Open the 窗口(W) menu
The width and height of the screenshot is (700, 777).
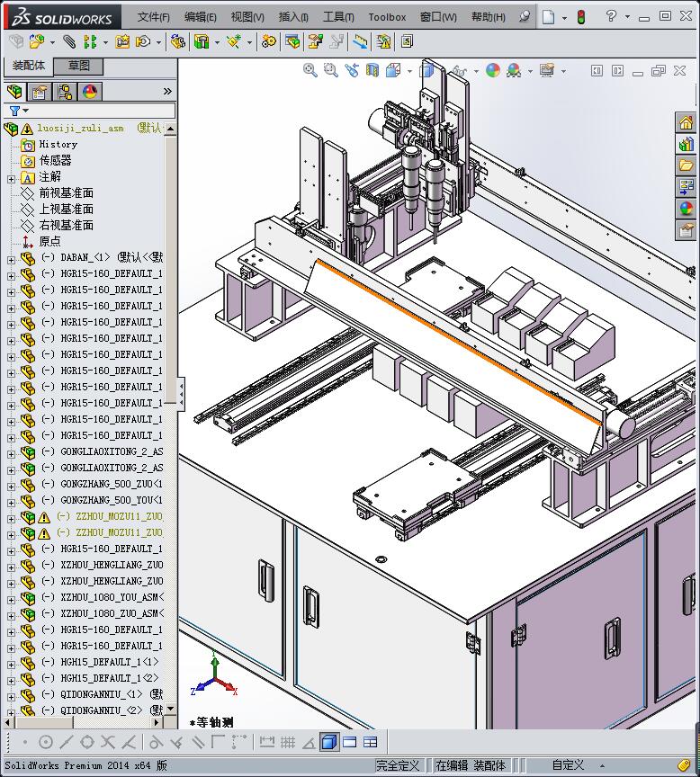click(438, 17)
